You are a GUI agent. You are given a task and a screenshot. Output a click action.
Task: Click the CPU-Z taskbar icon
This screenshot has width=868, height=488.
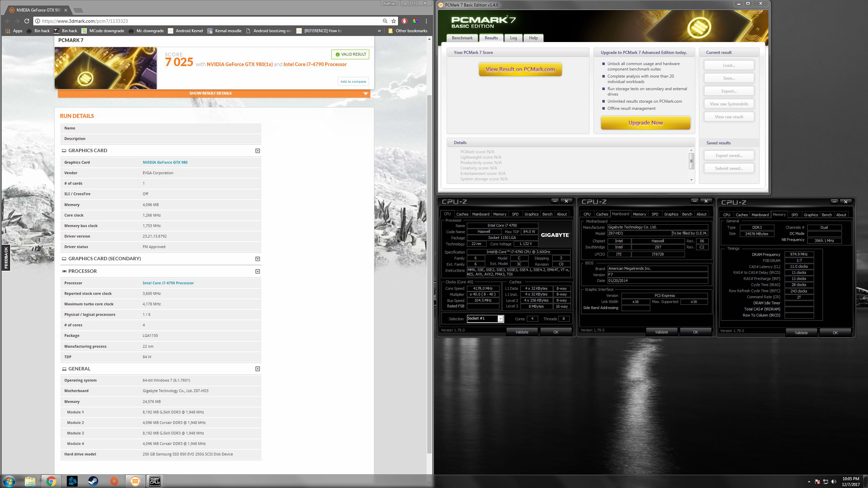155,481
